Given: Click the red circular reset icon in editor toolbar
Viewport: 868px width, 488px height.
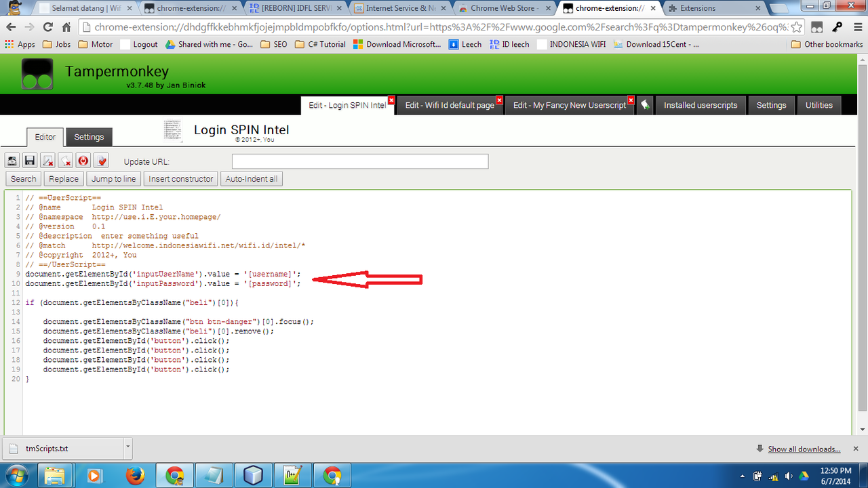Looking at the screenshot, I should point(83,161).
